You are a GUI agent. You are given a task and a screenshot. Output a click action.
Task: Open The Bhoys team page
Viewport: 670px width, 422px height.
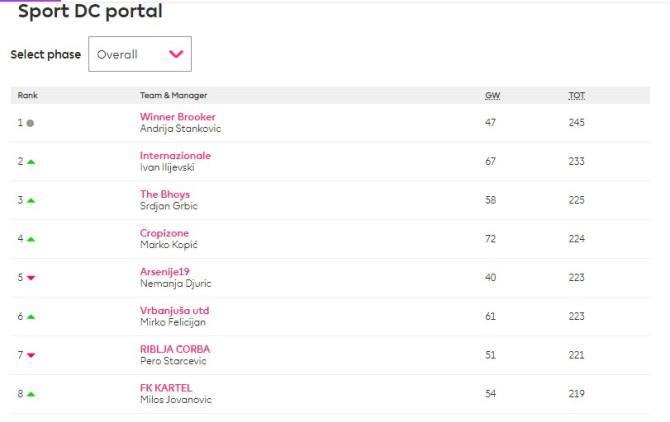165,194
